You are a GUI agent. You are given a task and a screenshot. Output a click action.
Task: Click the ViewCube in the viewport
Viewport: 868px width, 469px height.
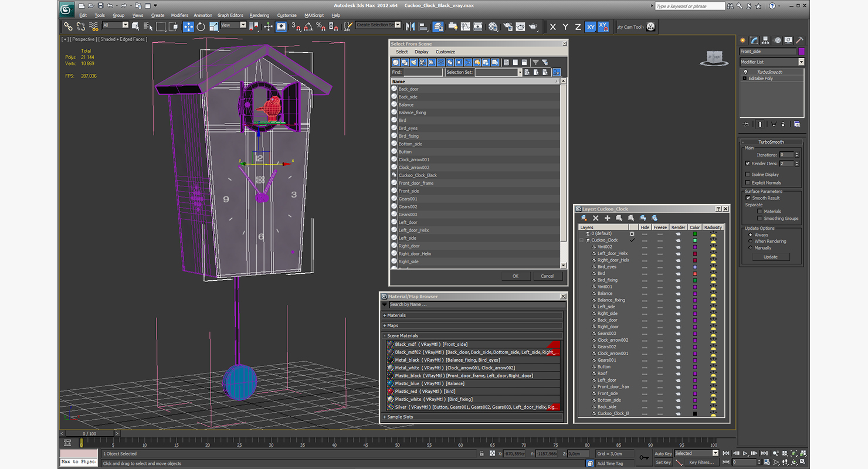tap(714, 57)
